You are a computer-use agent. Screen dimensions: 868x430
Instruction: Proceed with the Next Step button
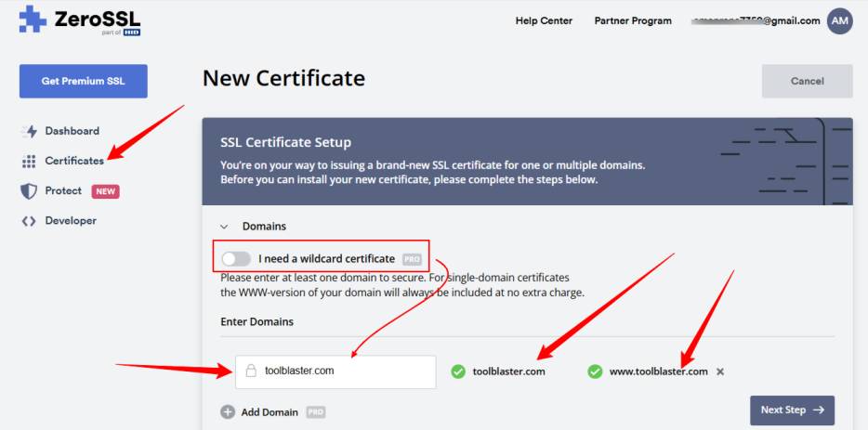coord(792,410)
